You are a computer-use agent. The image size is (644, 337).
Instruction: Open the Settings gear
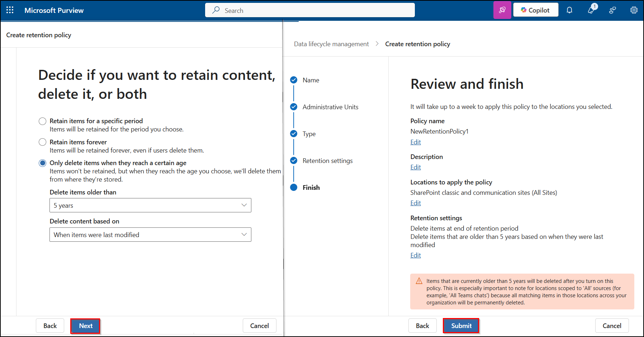(633, 10)
